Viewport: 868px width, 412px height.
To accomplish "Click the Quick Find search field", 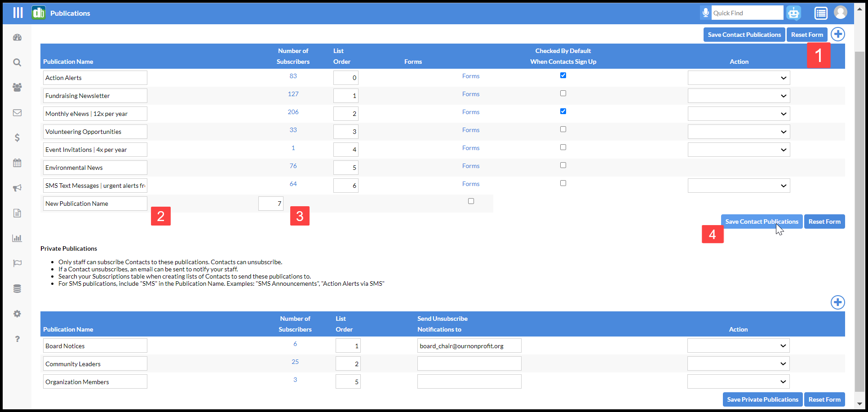I will pyautogui.click(x=747, y=13).
